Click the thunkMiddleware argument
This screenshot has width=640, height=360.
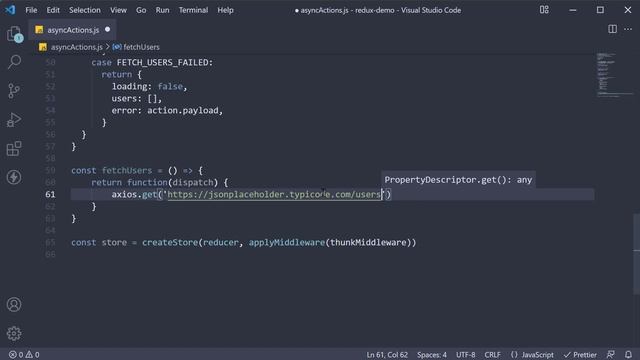pos(369,242)
